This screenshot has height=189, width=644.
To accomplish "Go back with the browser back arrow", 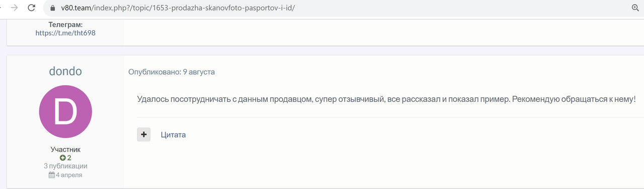I will (x=2, y=8).
